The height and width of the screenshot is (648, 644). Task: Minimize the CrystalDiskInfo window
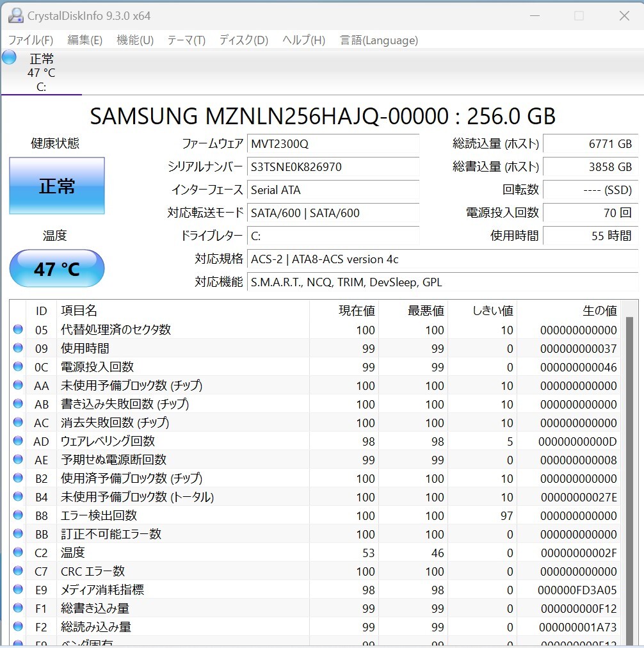point(535,16)
